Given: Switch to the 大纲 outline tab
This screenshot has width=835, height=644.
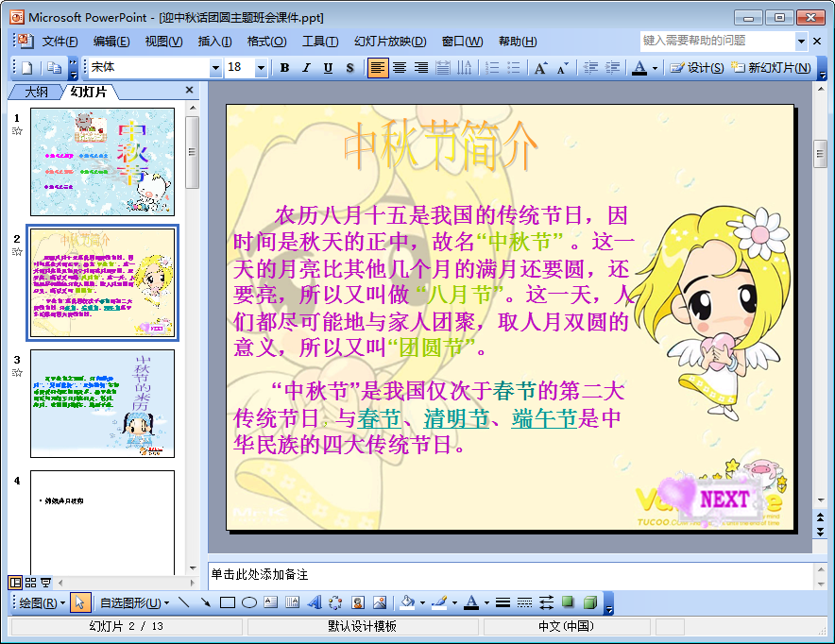Looking at the screenshot, I should (36, 93).
